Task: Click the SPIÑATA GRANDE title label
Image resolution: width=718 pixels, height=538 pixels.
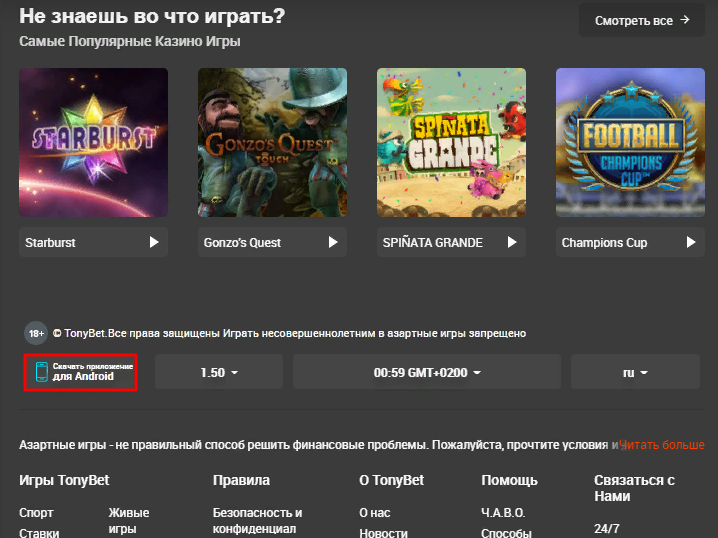Action: click(x=433, y=243)
